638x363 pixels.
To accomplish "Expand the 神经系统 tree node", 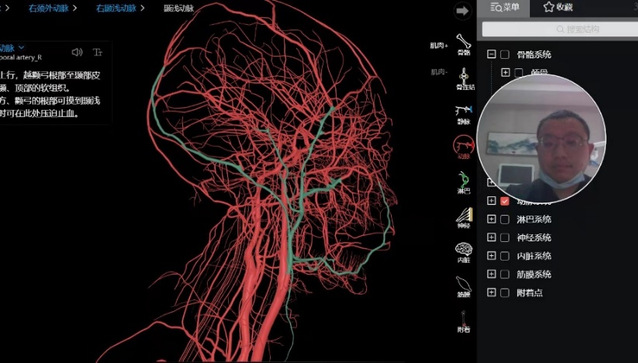I will coord(492,238).
